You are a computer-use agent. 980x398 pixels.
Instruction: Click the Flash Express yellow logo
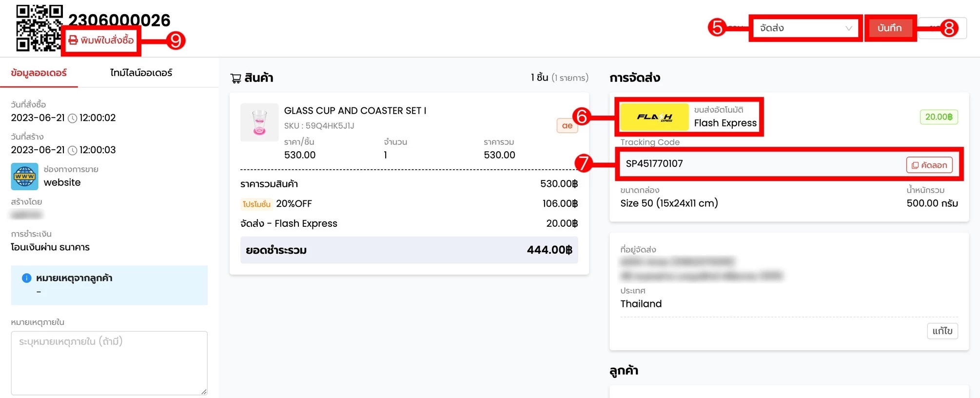[654, 117]
